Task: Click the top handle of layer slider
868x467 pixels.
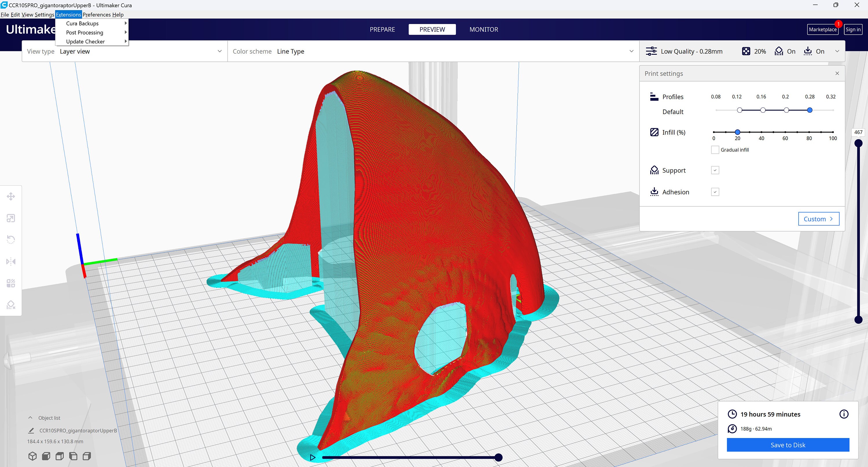Action: tap(858, 143)
